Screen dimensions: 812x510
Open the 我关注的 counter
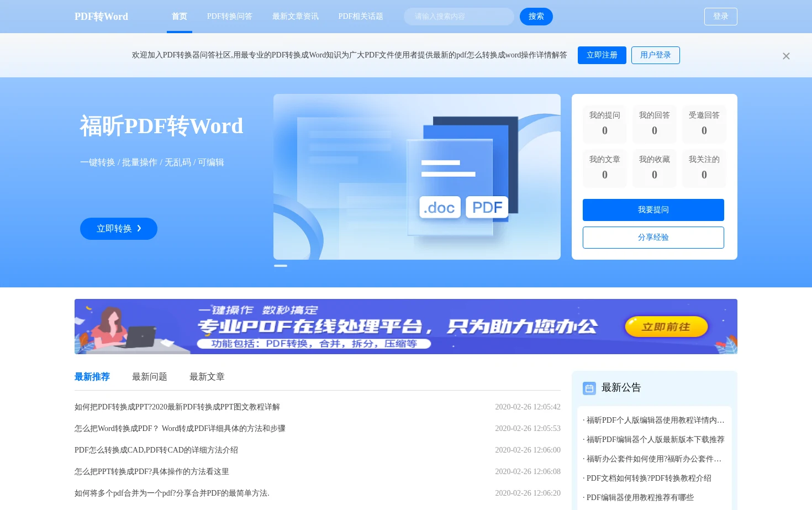(704, 168)
